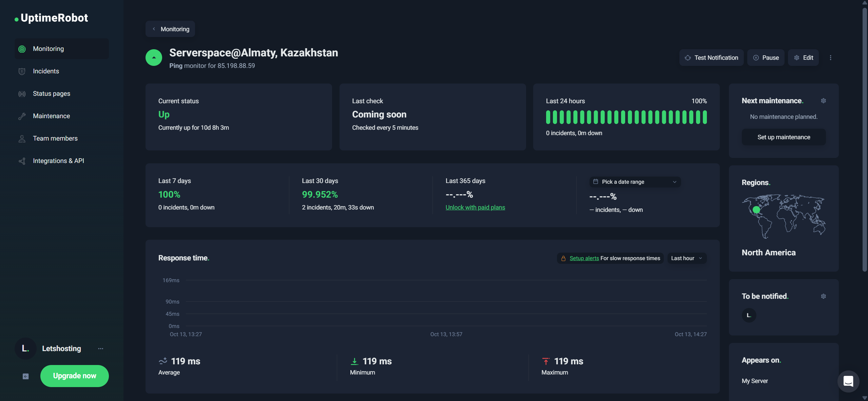Click Unlock with paid plans link
868x401 pixels.
point(475,207)
